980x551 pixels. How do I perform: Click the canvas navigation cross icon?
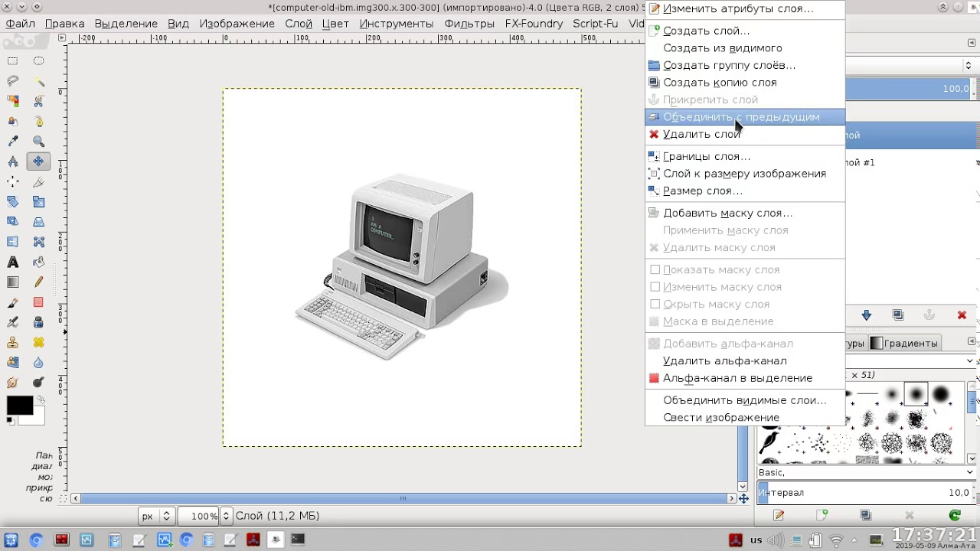(x=743, y=499)
